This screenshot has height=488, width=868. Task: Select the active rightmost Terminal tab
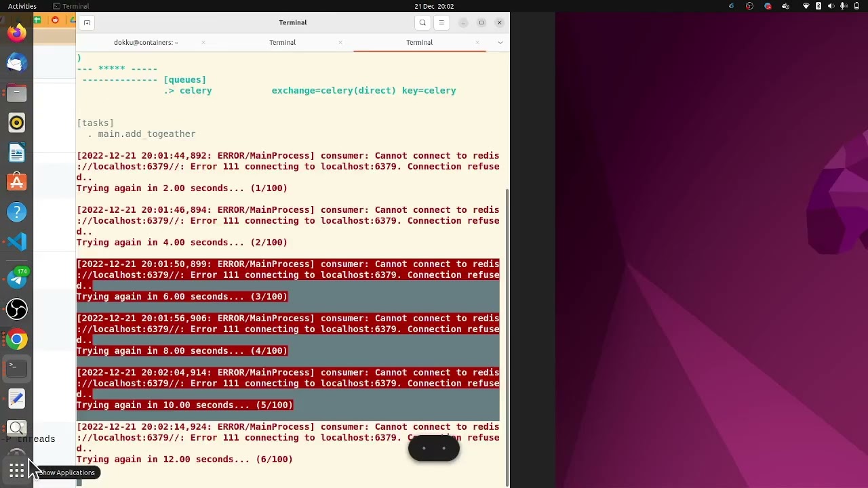click(x=419, y=42)
